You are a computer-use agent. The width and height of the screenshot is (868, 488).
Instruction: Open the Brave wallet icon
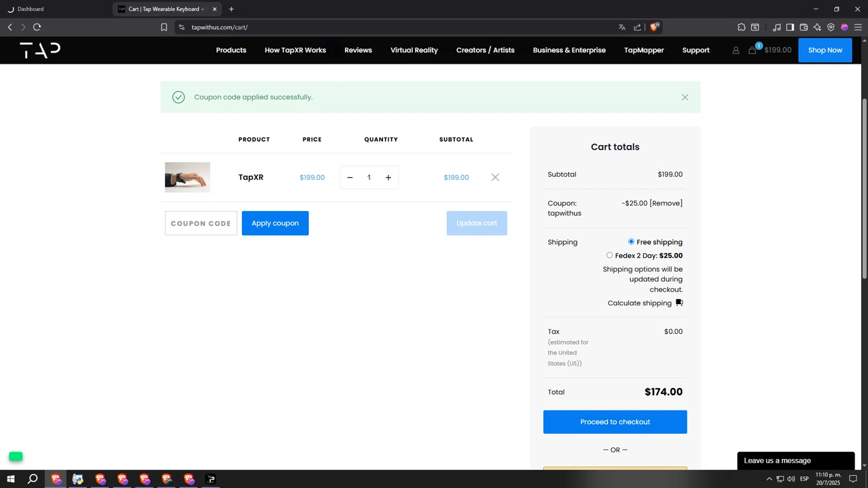click(804, 27)
